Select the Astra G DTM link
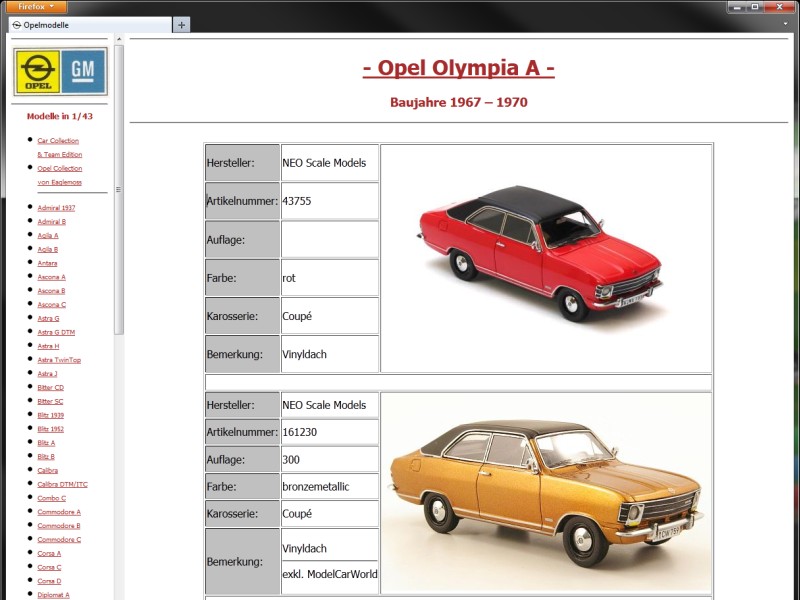The image size is (800, 600). coord(56,332)
